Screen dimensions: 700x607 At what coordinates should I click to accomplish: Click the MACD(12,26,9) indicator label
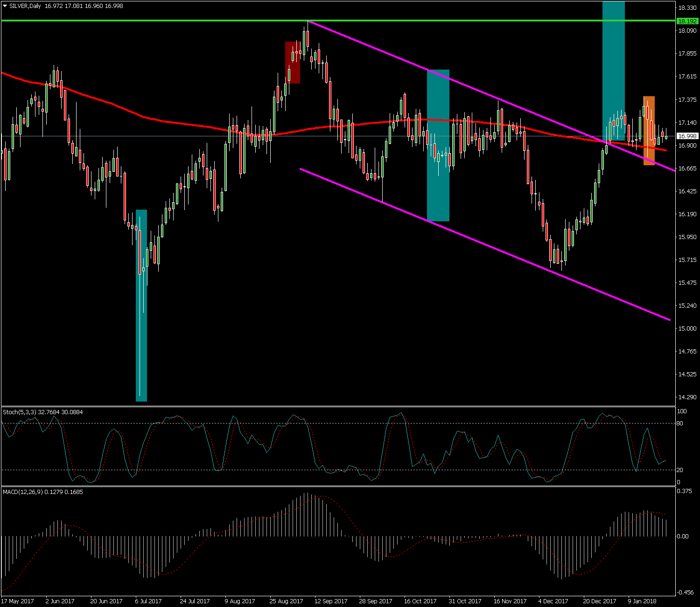coord(23,492)
